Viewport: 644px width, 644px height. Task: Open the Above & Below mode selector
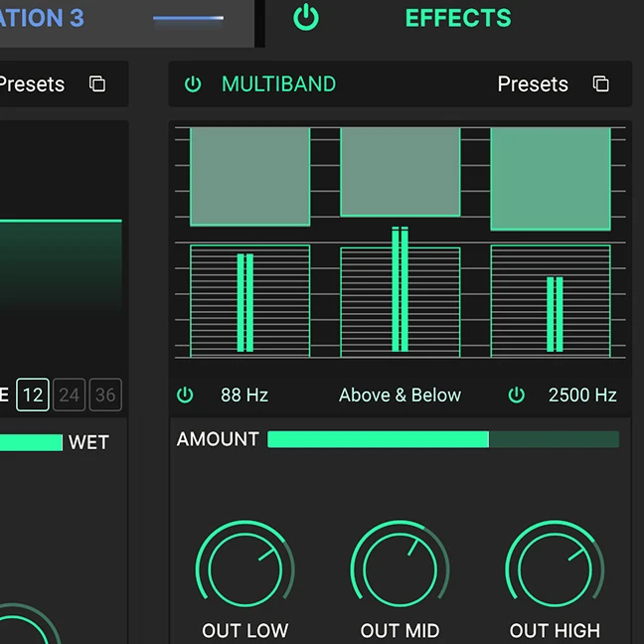pyautogui.click(x=400, y=396)
